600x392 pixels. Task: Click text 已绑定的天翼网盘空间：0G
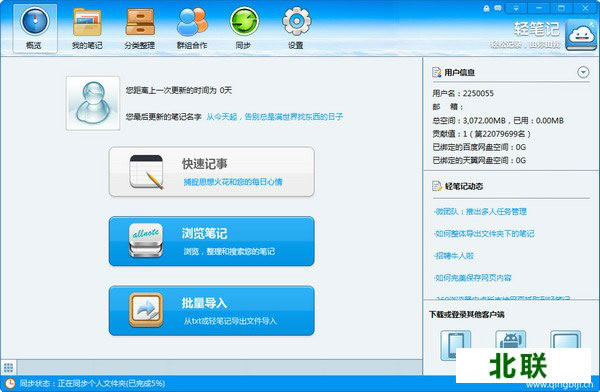pyautogui.click(x=479, y=160)
